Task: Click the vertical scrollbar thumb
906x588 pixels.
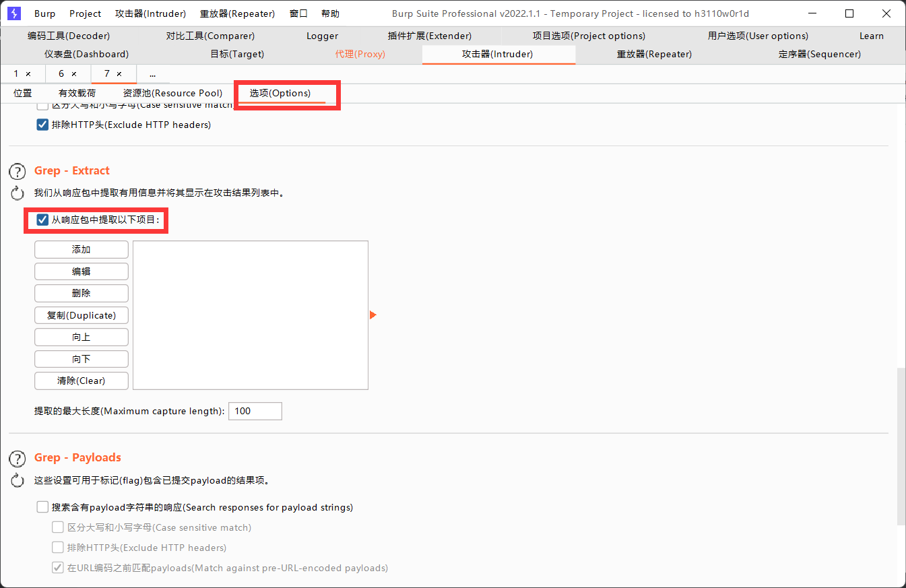Action: 901,446
